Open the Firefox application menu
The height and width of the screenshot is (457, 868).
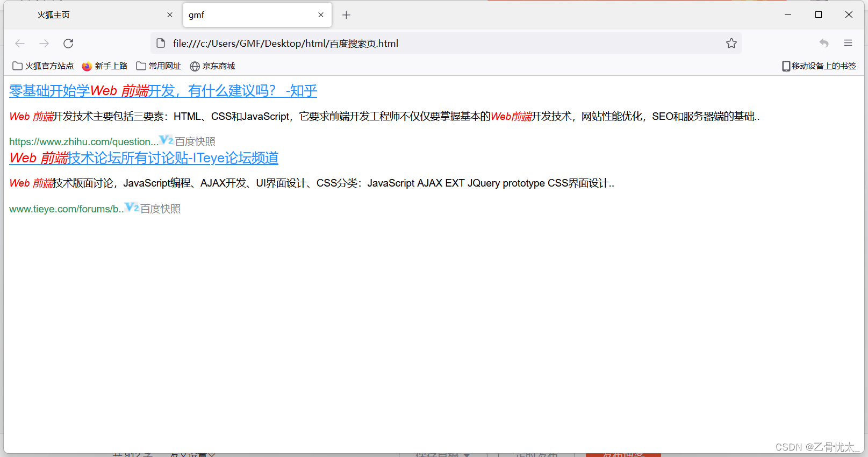coord(848,43)
